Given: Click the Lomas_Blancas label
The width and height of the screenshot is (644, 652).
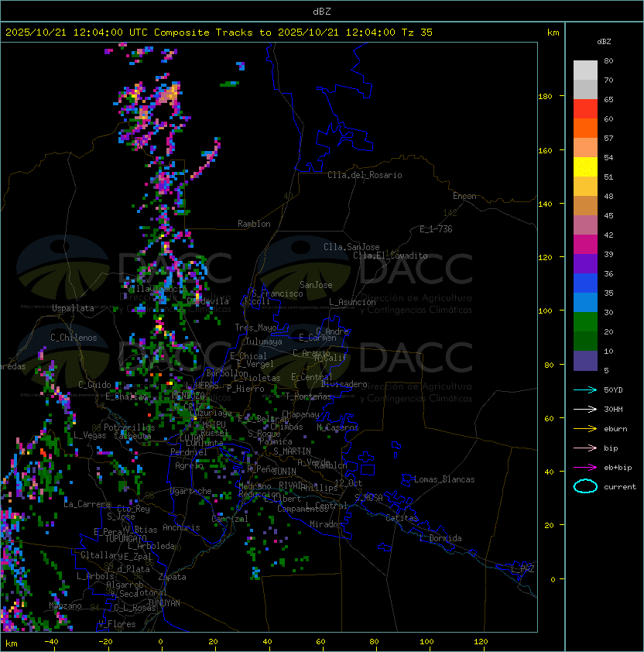Looking at the screenshot, I should [x=444, y=479].
